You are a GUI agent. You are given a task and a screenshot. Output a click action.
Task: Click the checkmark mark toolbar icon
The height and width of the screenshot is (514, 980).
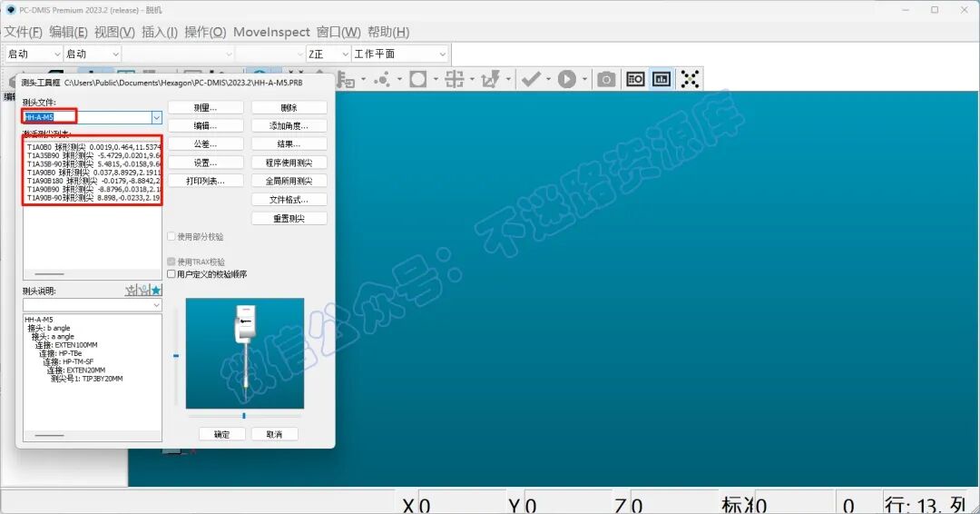531,79
